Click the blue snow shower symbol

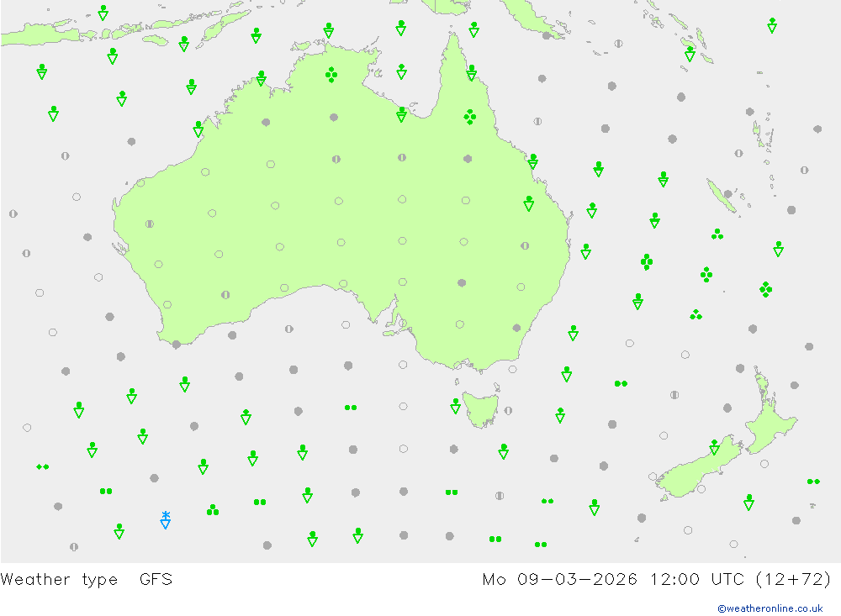(166, 520)
